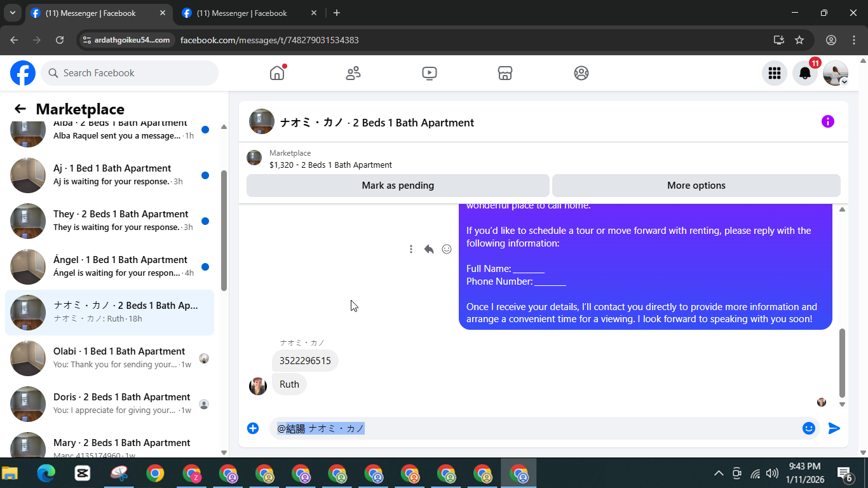The image size is (868, 488).
Task: Click the listing thumbnail in the chat header
Action: 262,121
